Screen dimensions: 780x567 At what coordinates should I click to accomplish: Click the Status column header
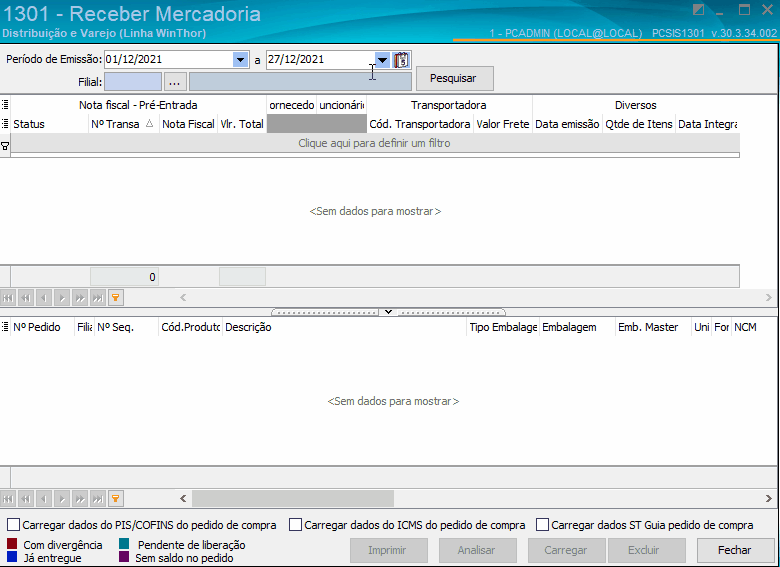49,124
